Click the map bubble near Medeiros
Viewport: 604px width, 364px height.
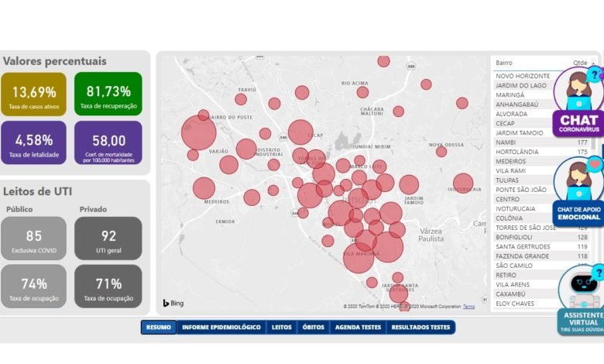(204, 188)
